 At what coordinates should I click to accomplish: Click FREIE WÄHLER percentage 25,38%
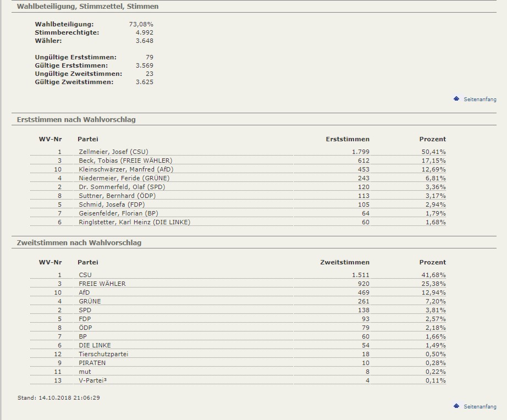pyautogui.click(x=433, y=284)
